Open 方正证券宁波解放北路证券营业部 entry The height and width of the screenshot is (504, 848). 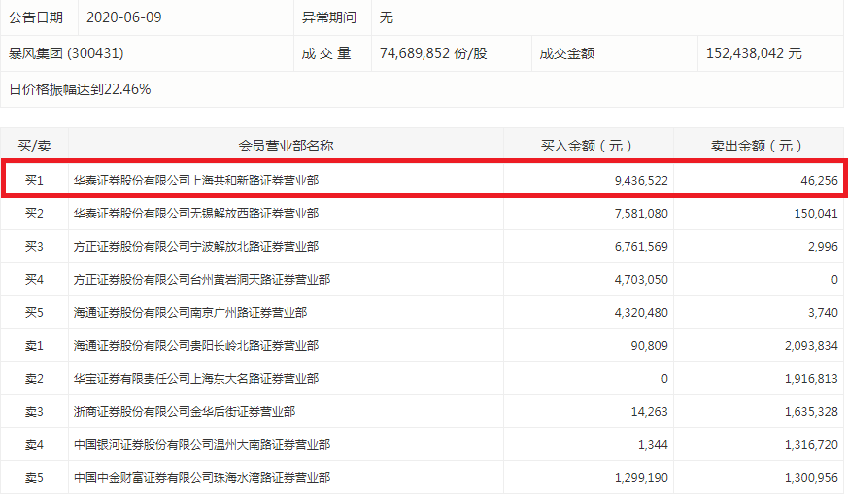pos(196,246)
